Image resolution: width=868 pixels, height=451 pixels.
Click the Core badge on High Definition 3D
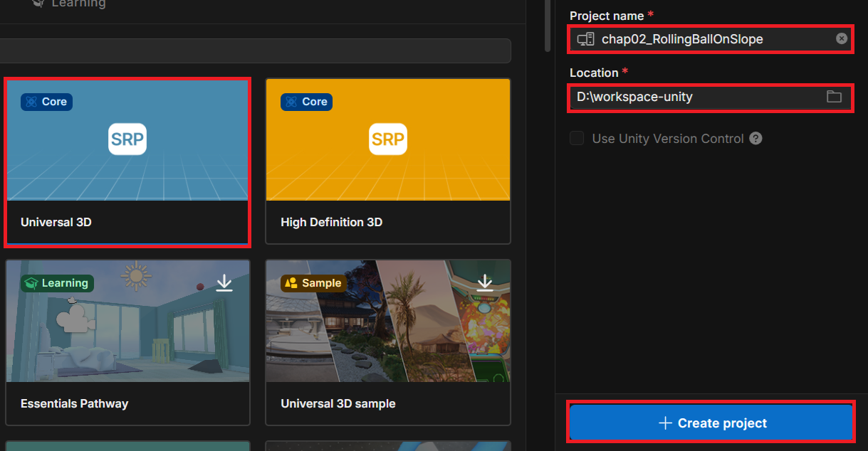click(306, 102)
